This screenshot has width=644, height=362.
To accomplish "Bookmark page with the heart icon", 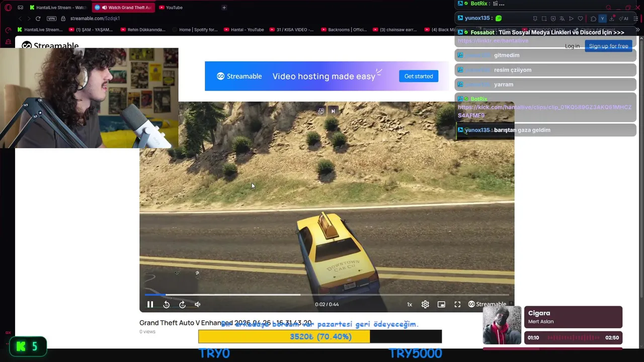I will coord(580,19).
